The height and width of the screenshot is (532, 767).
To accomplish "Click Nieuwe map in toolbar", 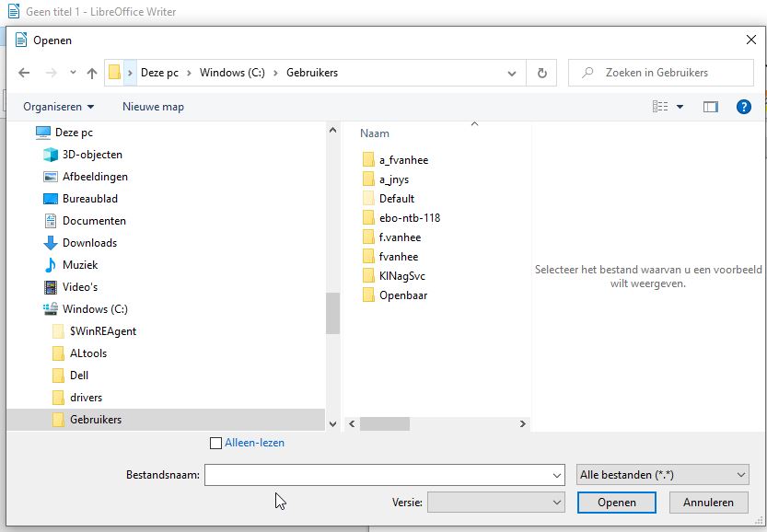I will [153, 107].
